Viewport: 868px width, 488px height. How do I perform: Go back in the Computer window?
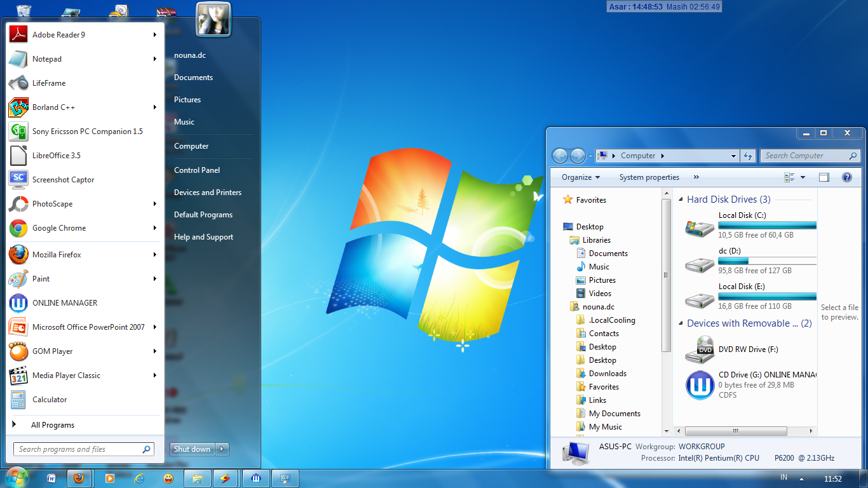click(x=560, y=156)
